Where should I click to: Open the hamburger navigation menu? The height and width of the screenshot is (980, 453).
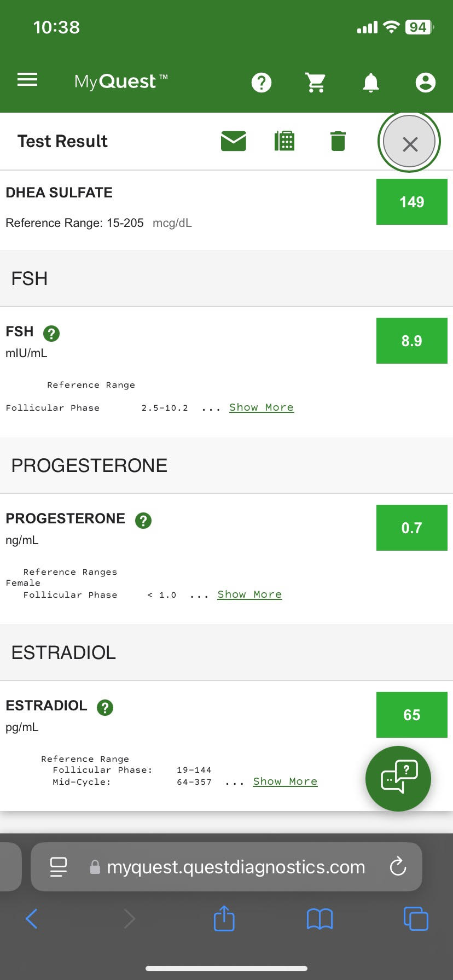pos(27,80)
